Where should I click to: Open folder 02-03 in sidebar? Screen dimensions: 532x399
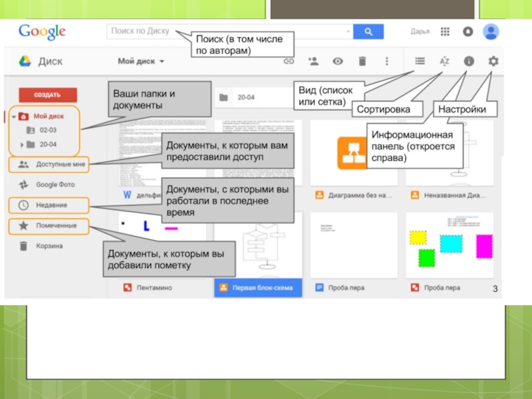48,130
